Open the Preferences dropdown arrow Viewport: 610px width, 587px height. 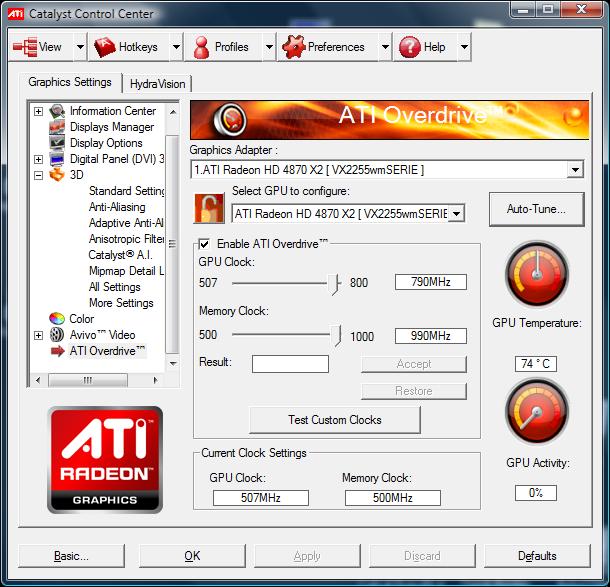tap(385, 47)
